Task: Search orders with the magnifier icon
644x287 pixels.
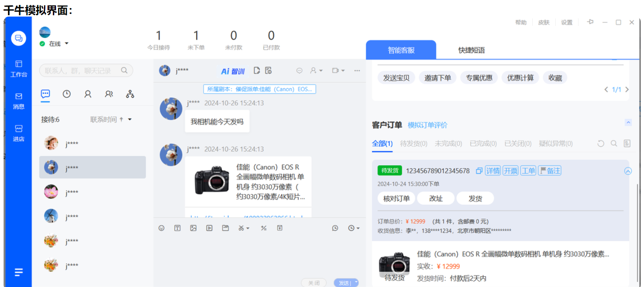Action: pos(614,143)
